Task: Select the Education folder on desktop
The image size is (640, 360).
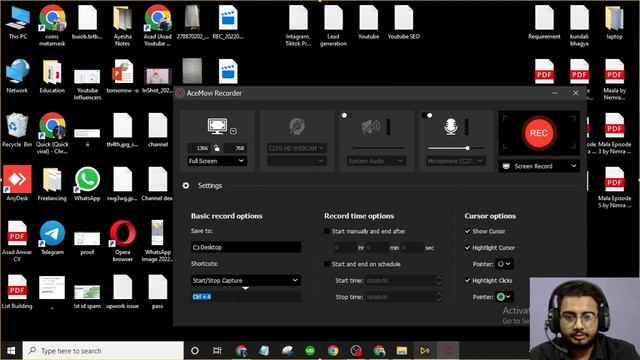Action: pos(52,76)
